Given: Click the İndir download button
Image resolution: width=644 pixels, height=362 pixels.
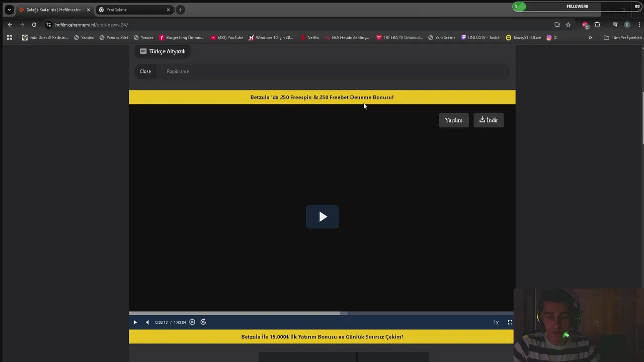Looking at the screenshot, I should 489,120.
